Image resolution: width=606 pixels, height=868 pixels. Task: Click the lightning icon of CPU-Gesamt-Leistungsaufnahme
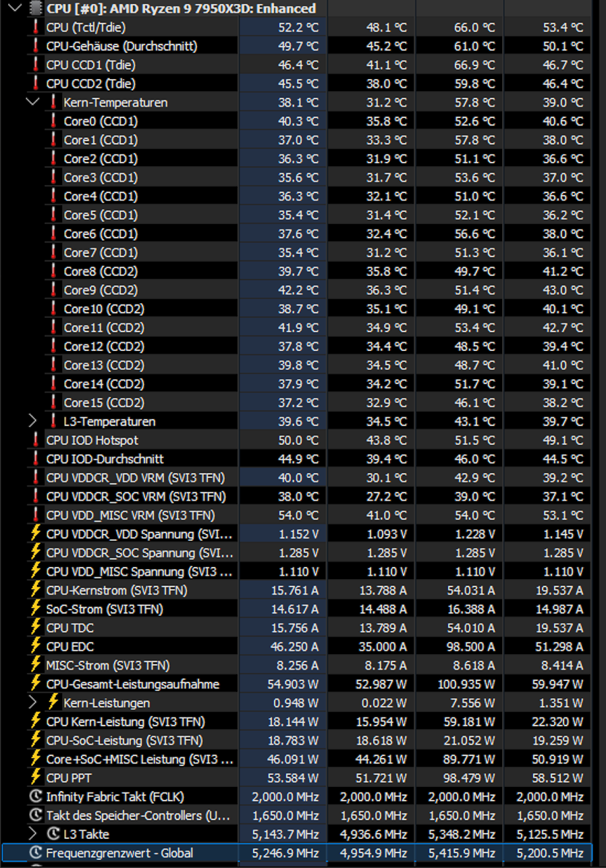pyautogui.click(x=36, y=684)
